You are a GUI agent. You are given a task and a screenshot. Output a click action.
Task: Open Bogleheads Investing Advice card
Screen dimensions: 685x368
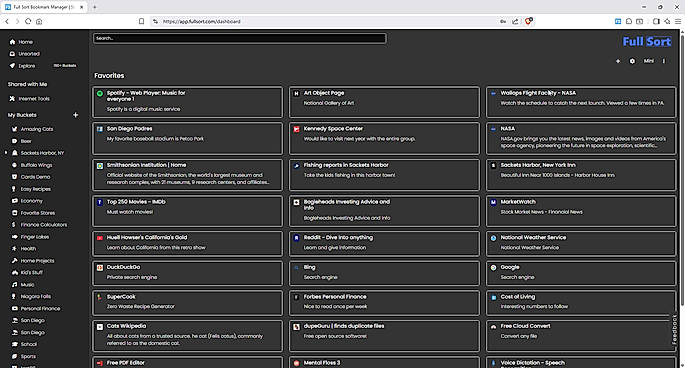(384, 211)
